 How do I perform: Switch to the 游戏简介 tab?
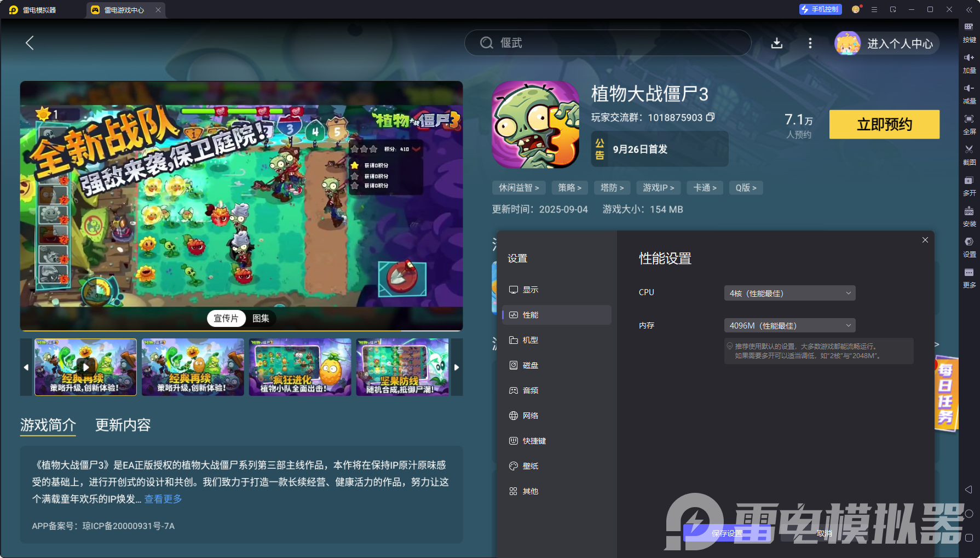(48, 425)
